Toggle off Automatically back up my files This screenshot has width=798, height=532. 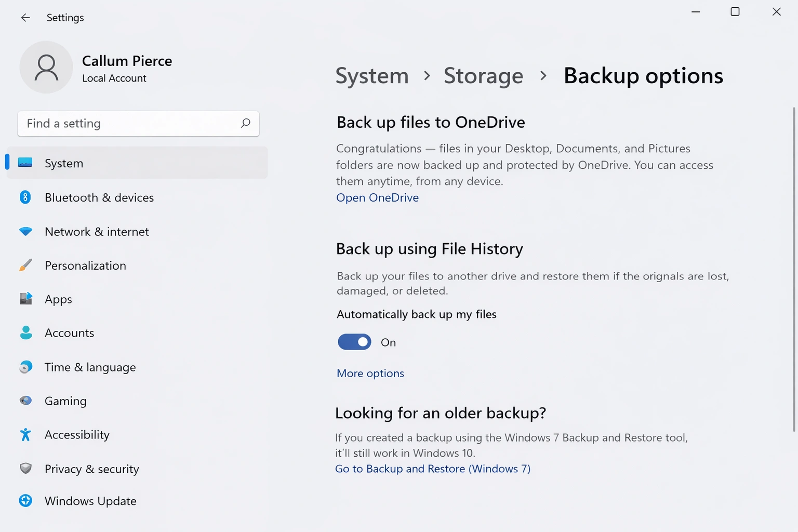point(354,342)
